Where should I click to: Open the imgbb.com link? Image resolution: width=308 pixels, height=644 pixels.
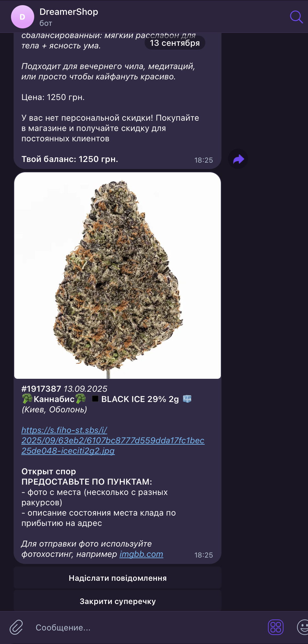click(x=141, y=554)
